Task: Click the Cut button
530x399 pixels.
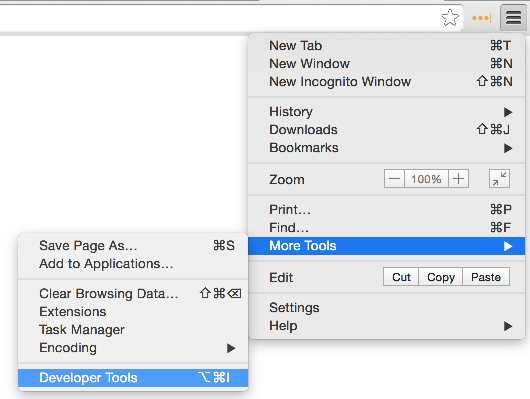Action: pyautogui.click(x=401, y=277)
